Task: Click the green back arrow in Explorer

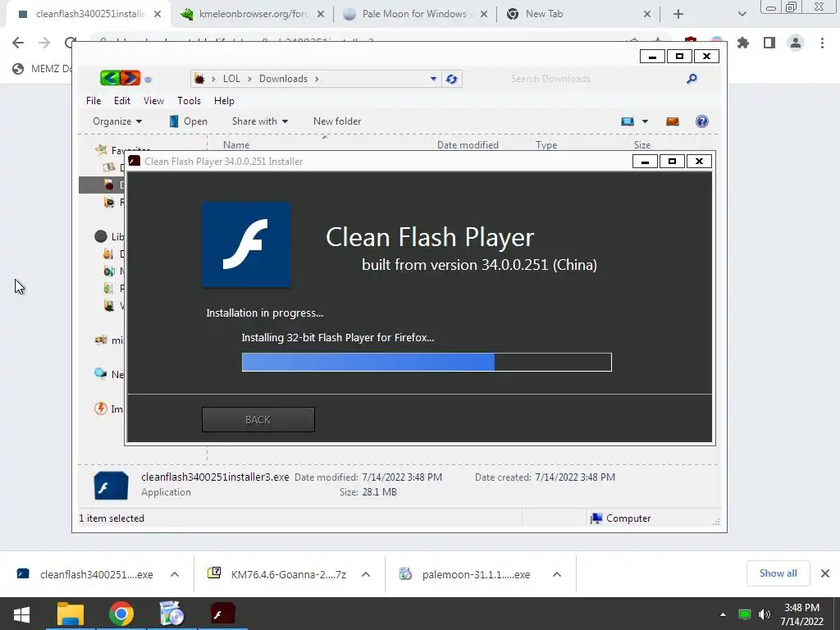Action: (110, 78)
